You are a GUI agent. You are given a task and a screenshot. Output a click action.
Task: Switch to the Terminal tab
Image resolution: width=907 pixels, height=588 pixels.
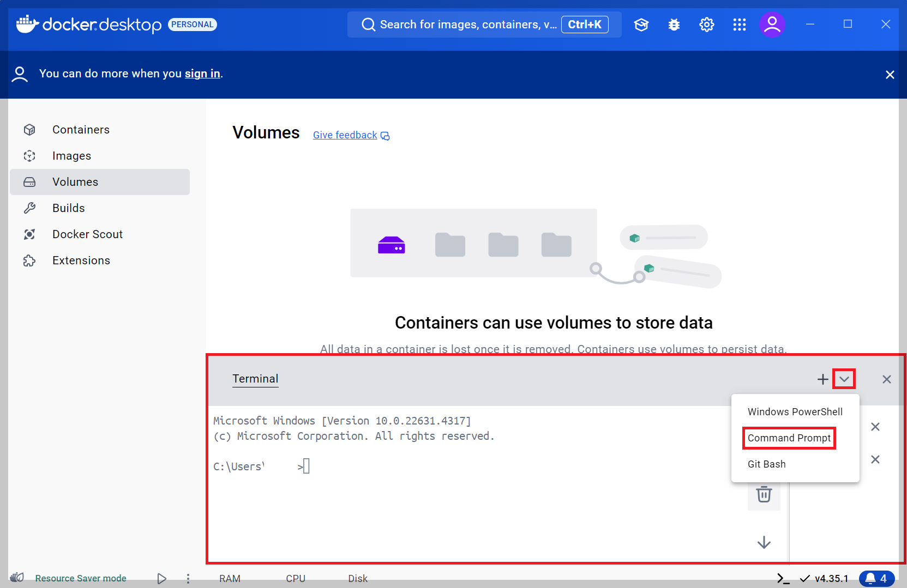[255, 379]
